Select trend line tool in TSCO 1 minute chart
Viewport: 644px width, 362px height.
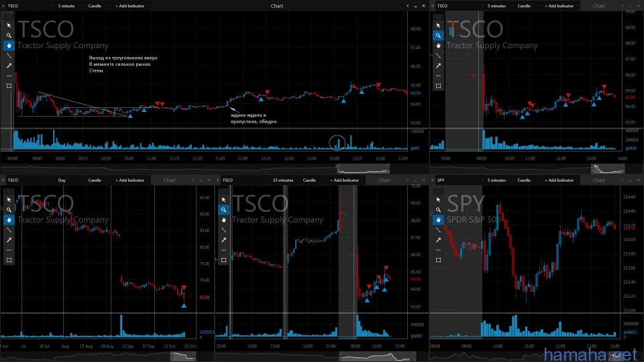9,56
